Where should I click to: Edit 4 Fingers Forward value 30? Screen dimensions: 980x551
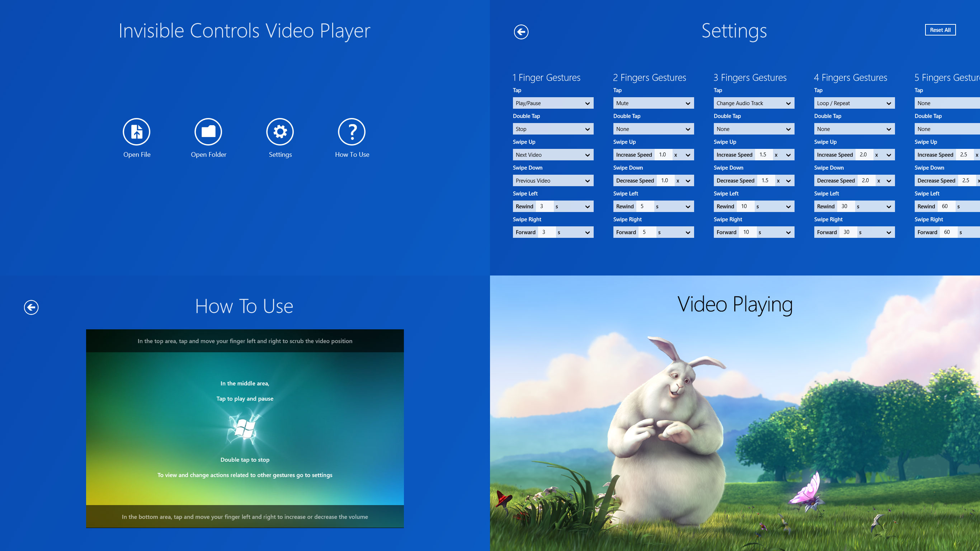point(848,232)
